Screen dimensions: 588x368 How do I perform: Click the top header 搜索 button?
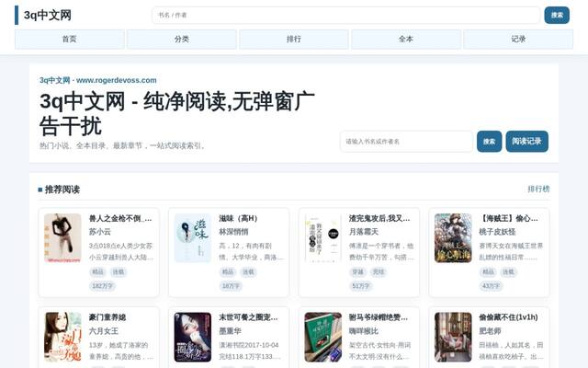(557, 15)
